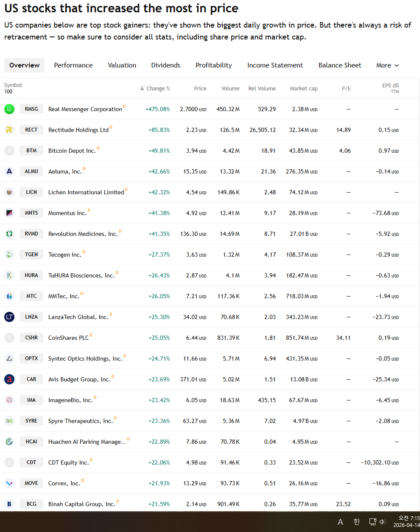Click the TuHURA Biosciences logo icon
This screenshot has height=532, width=420.
pyautogui.click(x=9, y=275)
